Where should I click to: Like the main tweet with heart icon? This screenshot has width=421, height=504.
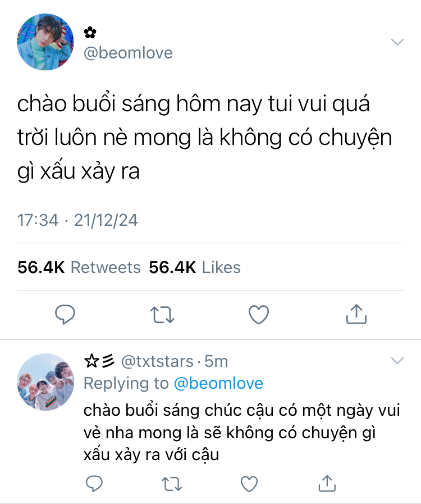tap(259, 314)
